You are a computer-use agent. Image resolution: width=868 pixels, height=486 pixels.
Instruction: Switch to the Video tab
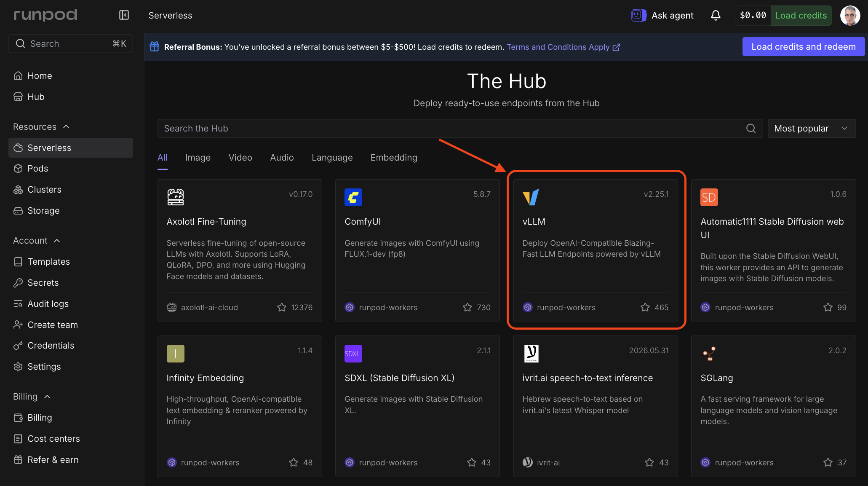click(x=240, y=158)
